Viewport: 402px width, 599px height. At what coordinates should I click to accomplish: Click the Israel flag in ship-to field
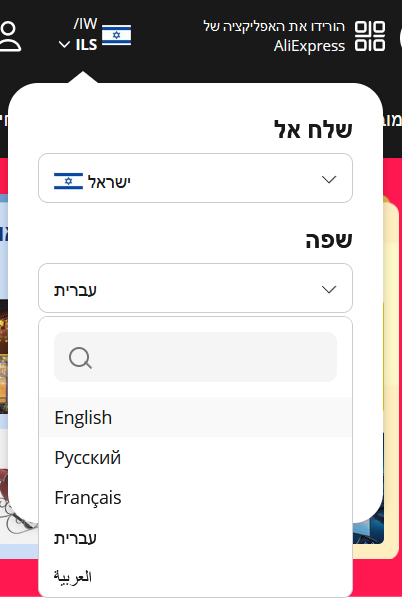[68, 181]
